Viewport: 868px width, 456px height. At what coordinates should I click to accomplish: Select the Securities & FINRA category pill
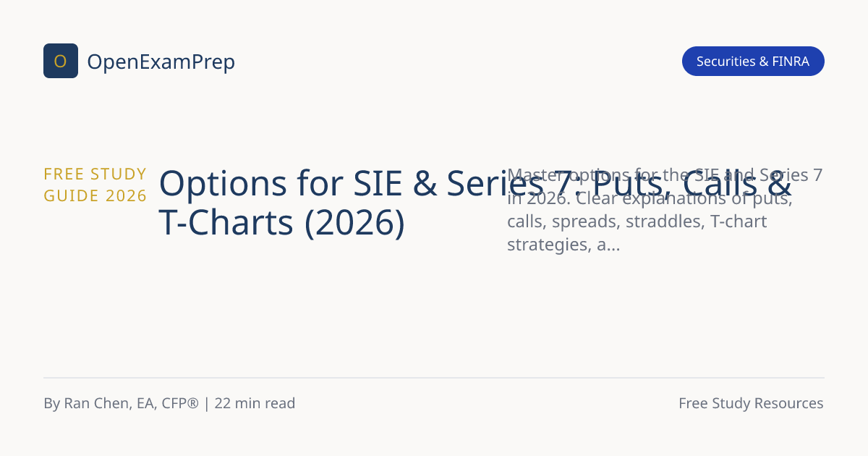[753, 62]
